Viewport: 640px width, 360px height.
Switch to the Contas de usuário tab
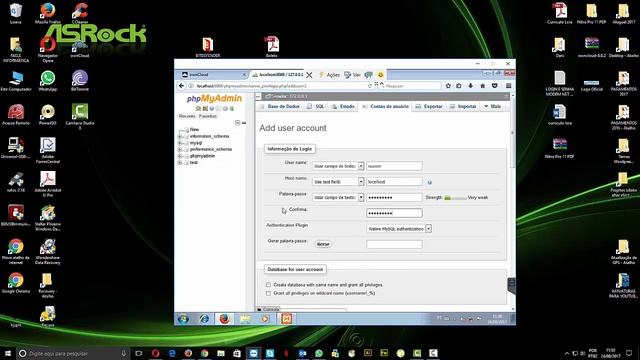386,107
